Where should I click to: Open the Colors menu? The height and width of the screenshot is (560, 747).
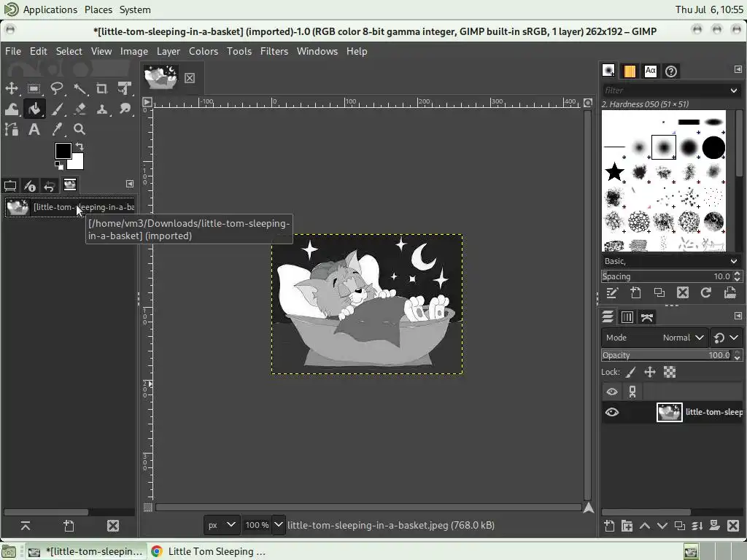click(204, 51)
